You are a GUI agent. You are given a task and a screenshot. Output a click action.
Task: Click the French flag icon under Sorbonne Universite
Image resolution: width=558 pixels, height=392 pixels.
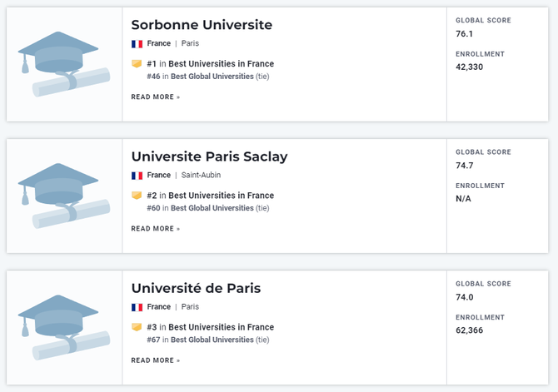(x=137, y=44)
